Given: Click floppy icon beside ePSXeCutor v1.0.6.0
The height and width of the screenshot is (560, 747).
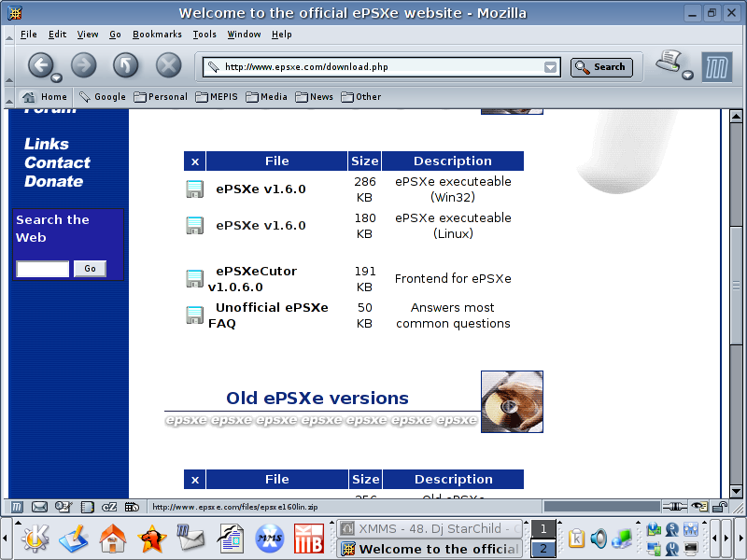Looking at the screenshot, I should pyautogui.click(x=194, y=278).
